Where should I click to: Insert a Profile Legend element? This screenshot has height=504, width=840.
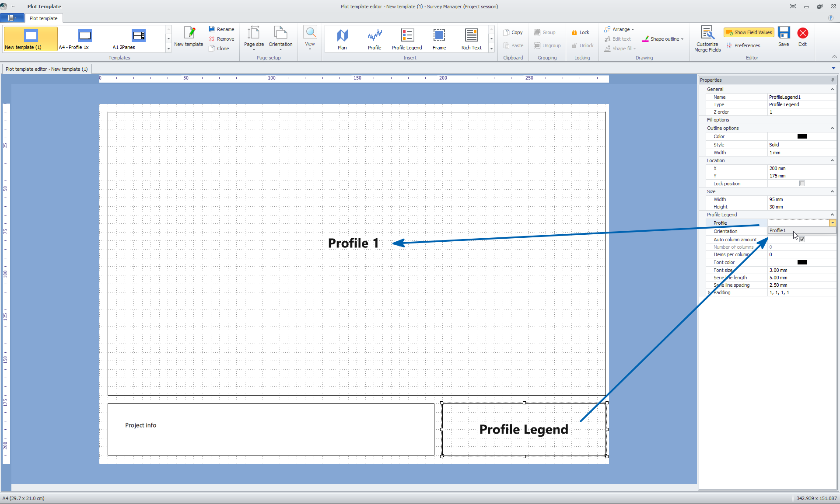click(407, 39)
